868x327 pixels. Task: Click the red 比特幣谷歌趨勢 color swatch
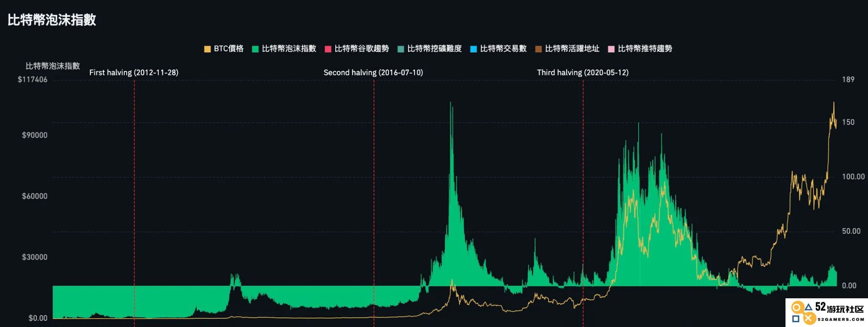328,49
